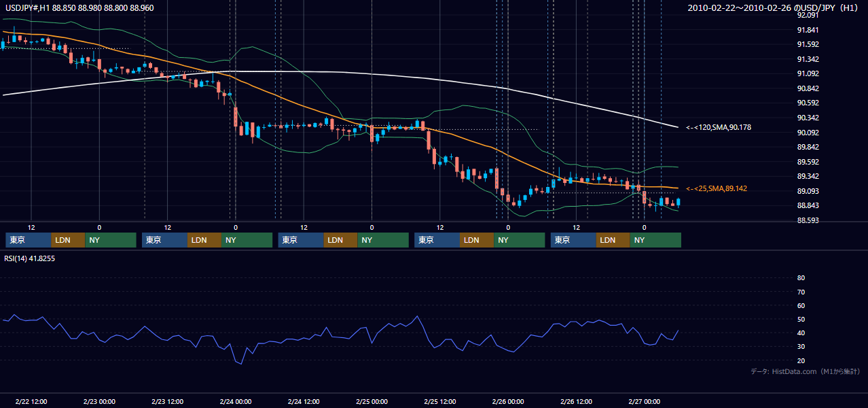
Task: Click RSI scale value 60
Action: [x=801, y=305]
